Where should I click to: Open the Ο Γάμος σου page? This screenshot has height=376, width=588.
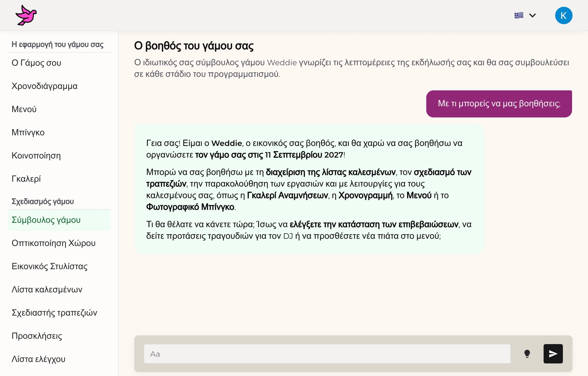36,63
